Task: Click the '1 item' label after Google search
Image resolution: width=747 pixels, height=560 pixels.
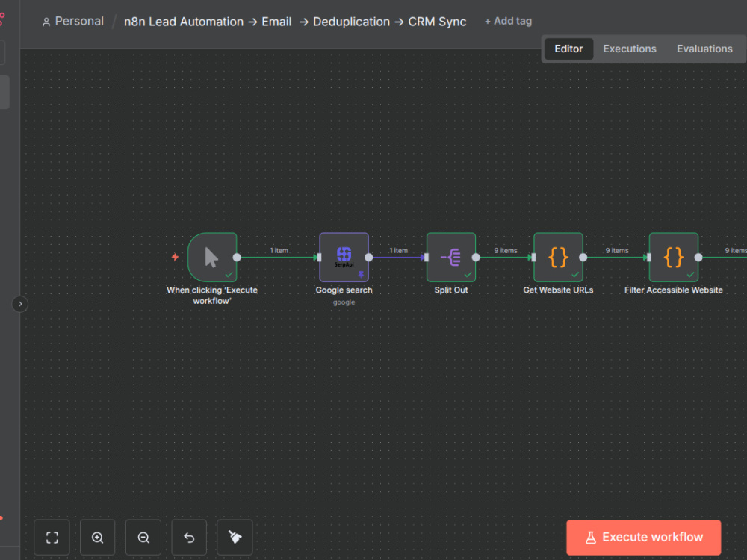Action: click(x=398, y=250)
